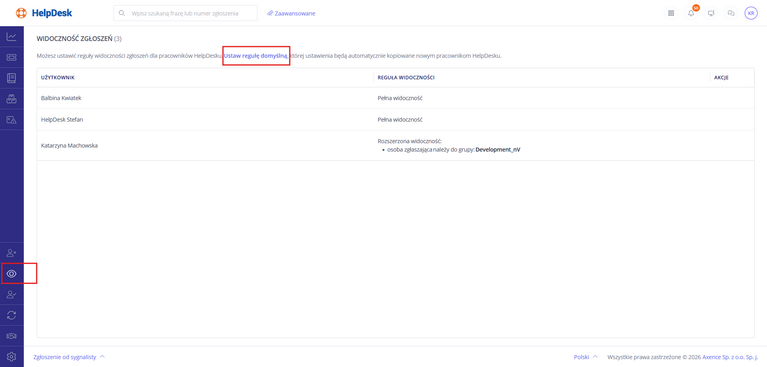The height and width of the screenshot is (367, 767).
Task: Click the AKCJE column header
Action: 722,78
